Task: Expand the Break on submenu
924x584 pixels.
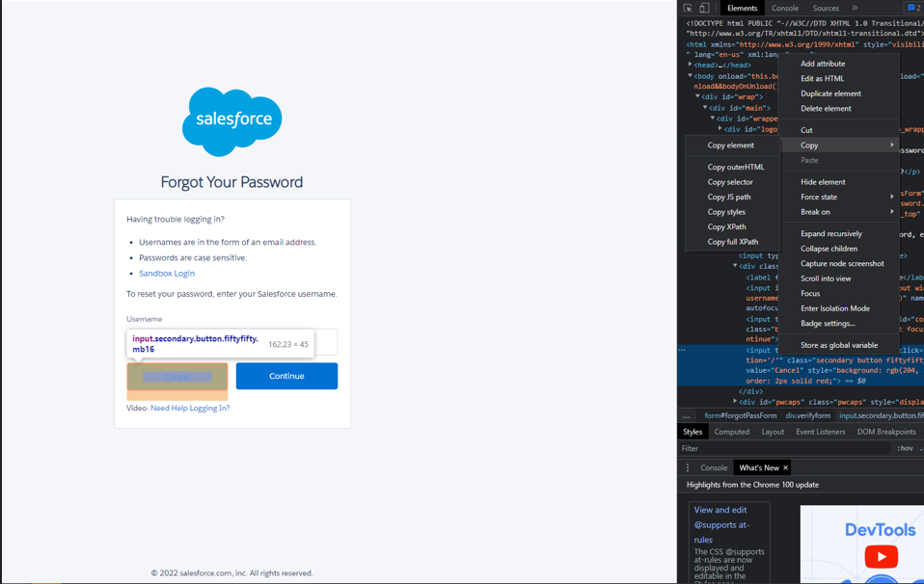Action: pyautogui.click(x=840, y=212)
